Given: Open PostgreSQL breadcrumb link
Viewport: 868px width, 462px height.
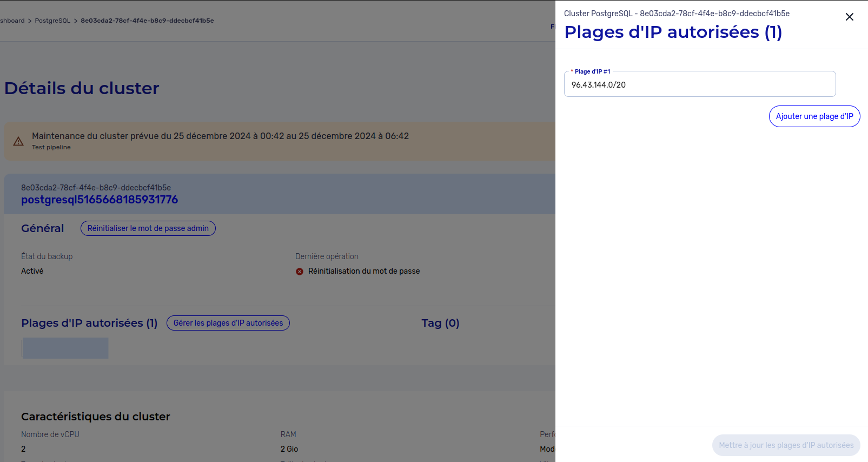Looking at the screenshot, I should pos(52,21).
